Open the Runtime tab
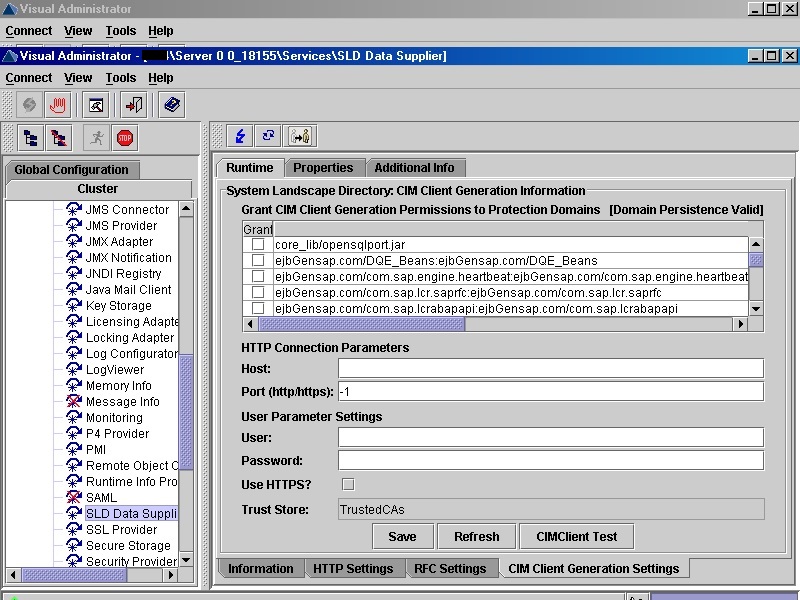Image resolution: width=800 pixels, height=600 pixels. pos(249,167)
